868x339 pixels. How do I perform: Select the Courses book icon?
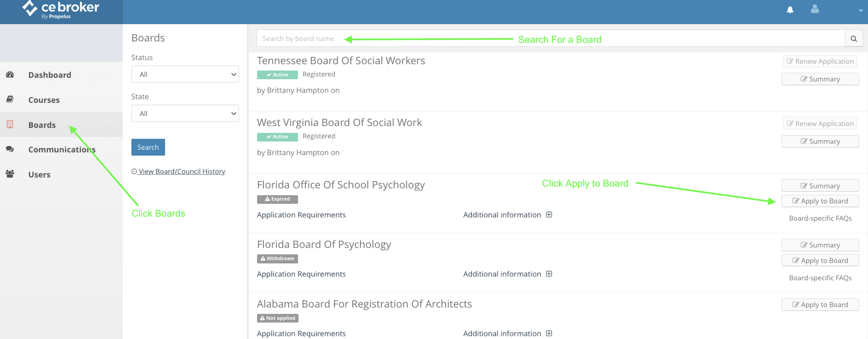coord(10,100)
